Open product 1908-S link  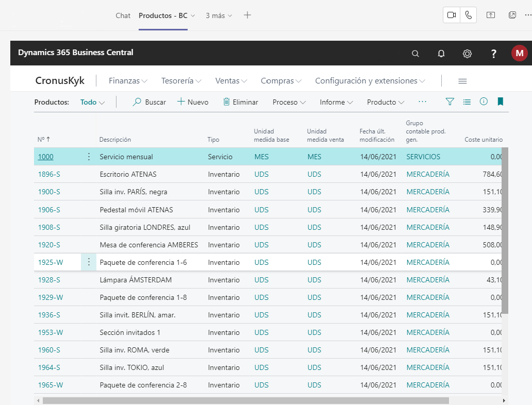pos(49,227)
